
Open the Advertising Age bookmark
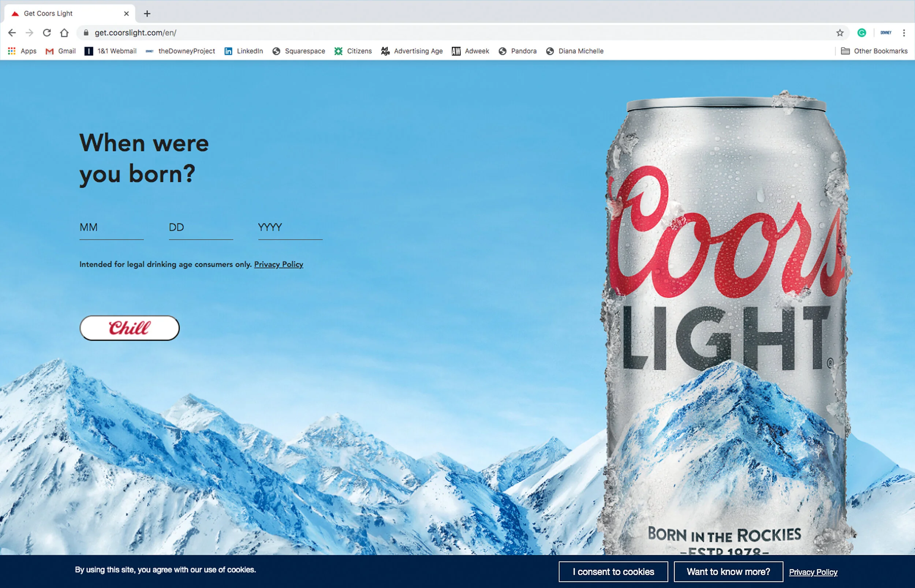[412, 51]
